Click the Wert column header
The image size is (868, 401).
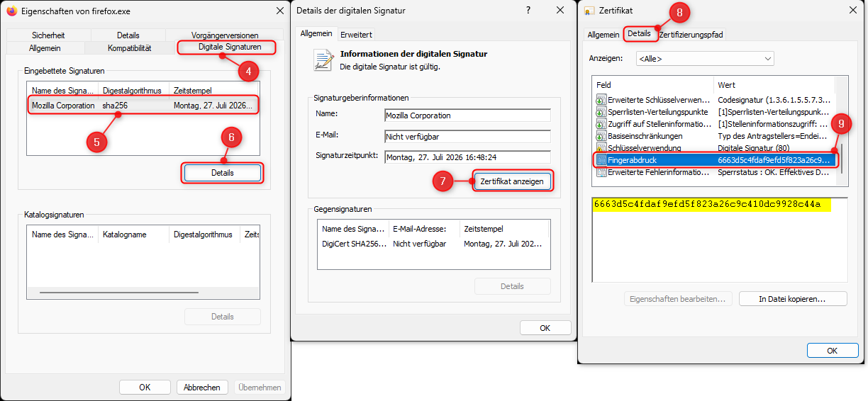tap(774, 85)
